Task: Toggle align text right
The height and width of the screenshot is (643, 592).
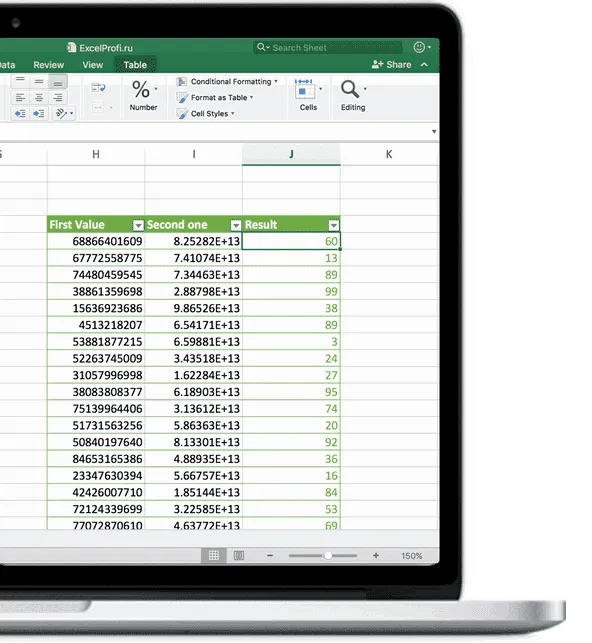Action: click(58, 97)
